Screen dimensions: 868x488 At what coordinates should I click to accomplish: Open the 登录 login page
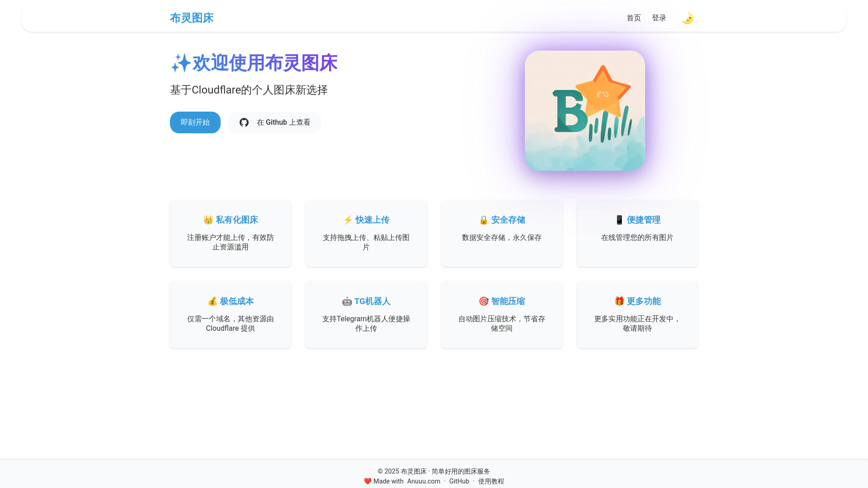click(x=659, y=18)
